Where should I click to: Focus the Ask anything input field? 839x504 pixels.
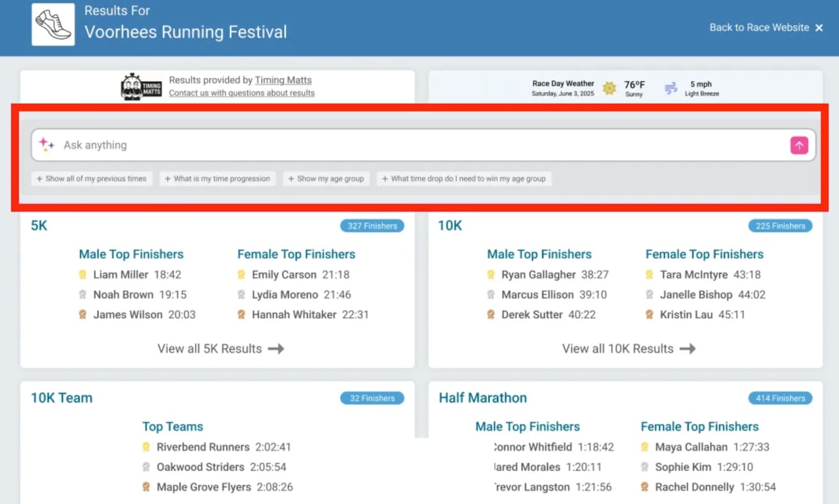[x=423, y=146]
